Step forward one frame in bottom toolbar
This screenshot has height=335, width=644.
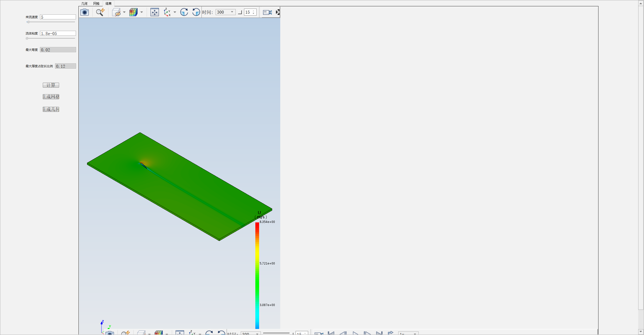367,333
